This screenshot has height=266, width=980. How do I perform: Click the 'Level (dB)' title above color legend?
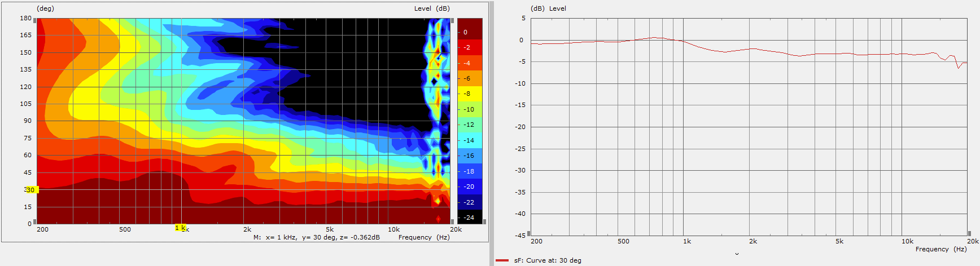[x=432, y=8]
